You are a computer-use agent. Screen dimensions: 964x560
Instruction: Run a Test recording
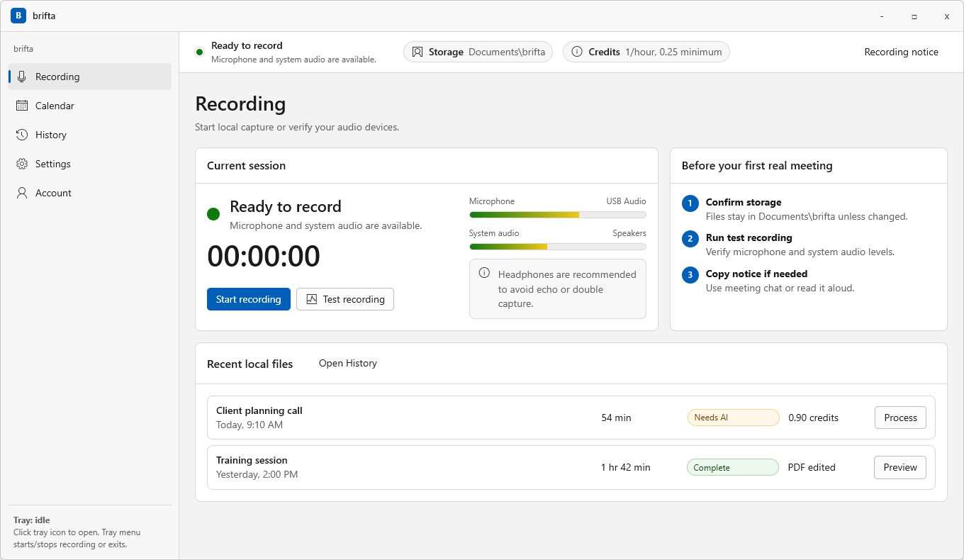point(345,299)
